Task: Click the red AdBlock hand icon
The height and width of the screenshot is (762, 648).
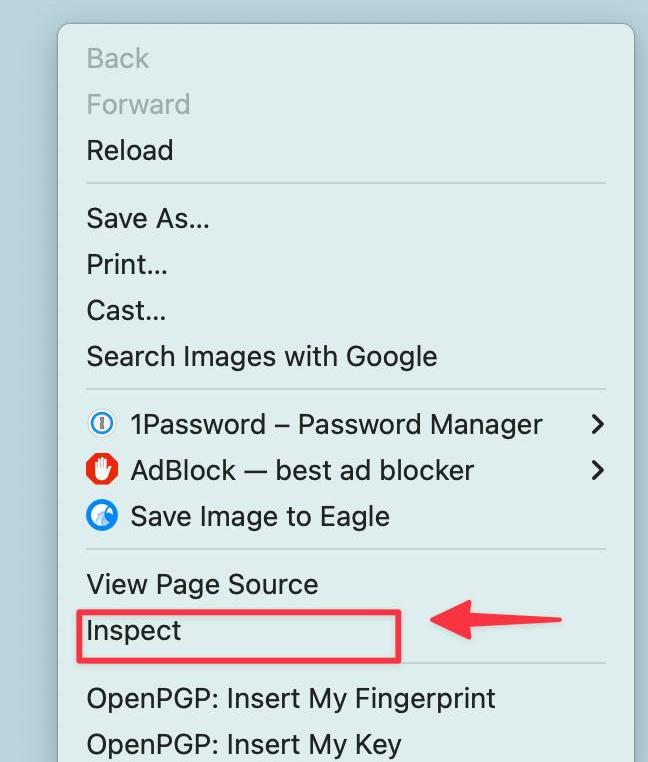Action: click(x=101, y=470)
